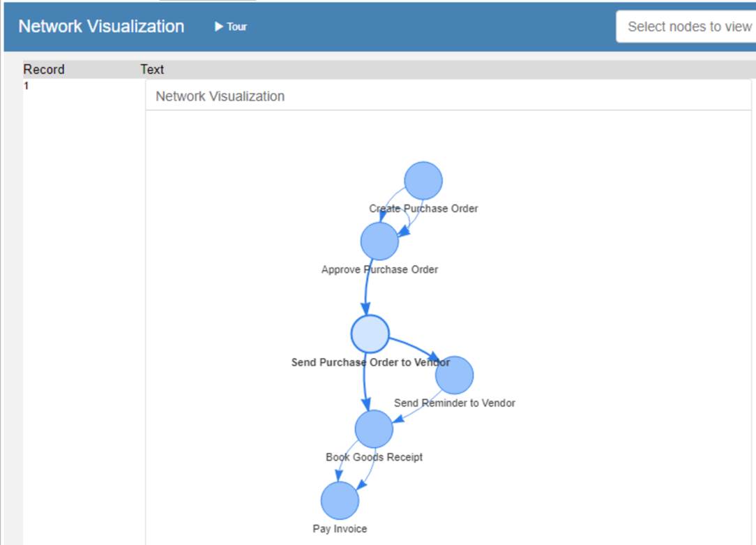
Task: Click the Network Visualization panel title
Action: click(x=220, y=96)
